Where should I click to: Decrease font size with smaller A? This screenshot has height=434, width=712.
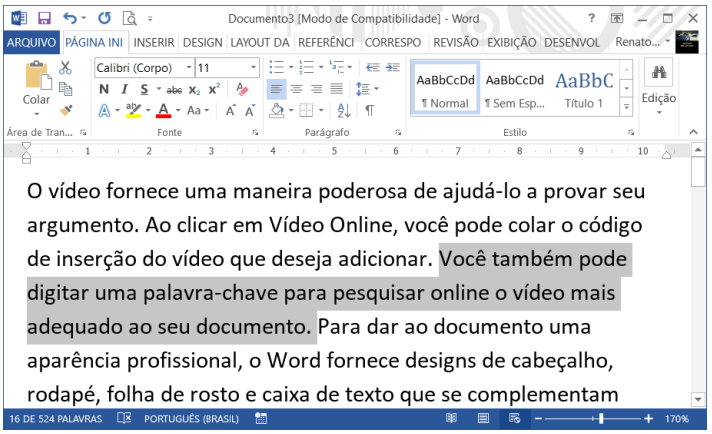(x=250, y=110)
